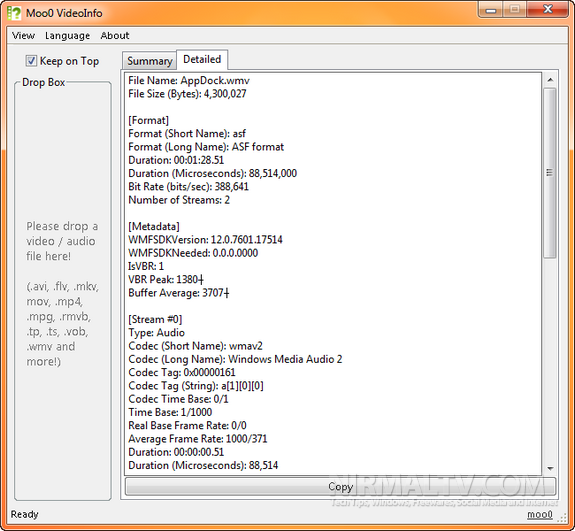This screenshot has height=531, width=575.
Task: Click the line 'Duration: 00:00:00.51'
Action: [176, 452]
